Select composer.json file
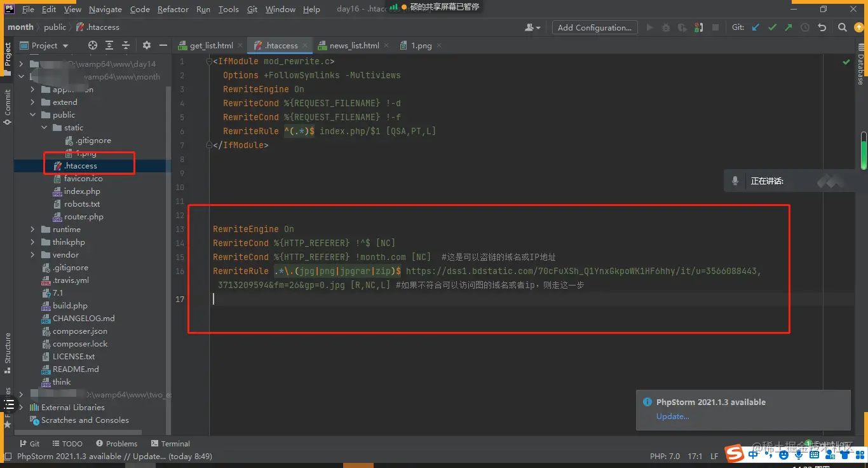Image resolution: width=868 pixels, height=468 pixels. click(79, 331)
